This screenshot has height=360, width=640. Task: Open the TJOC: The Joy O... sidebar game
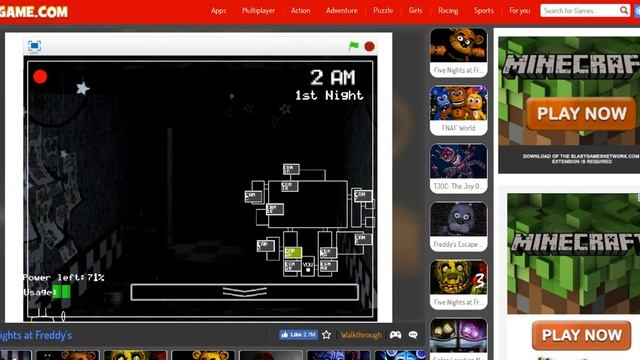pos(458,168)
